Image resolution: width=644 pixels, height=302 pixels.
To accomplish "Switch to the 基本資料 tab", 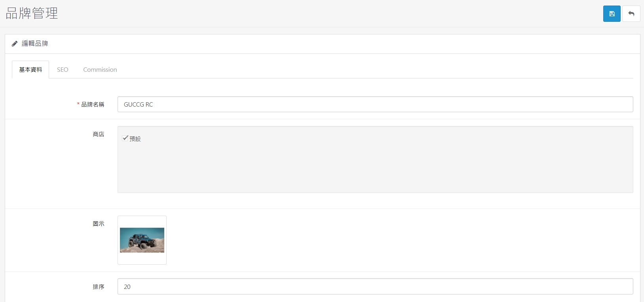I will coord(30,69).
